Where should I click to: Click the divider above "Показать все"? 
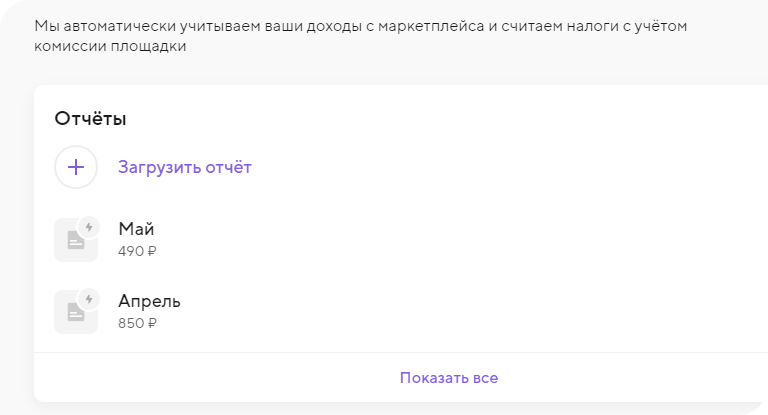click(400, 352)
